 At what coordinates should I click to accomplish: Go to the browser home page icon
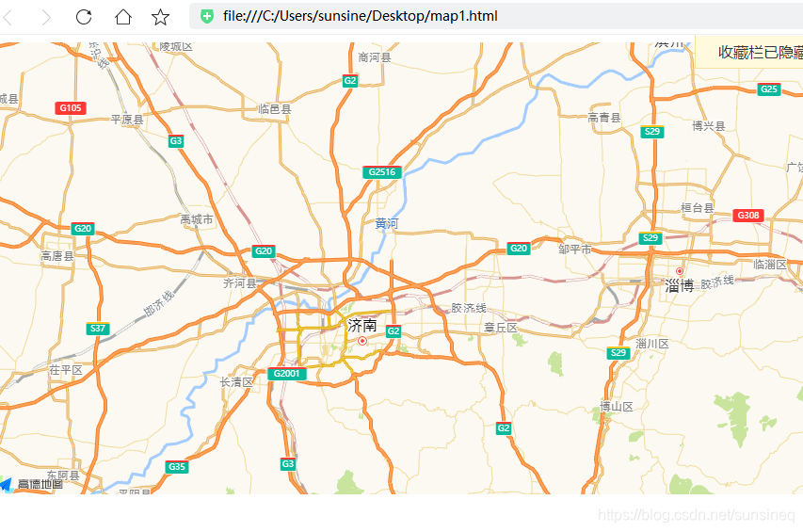[x=123, y=17]
